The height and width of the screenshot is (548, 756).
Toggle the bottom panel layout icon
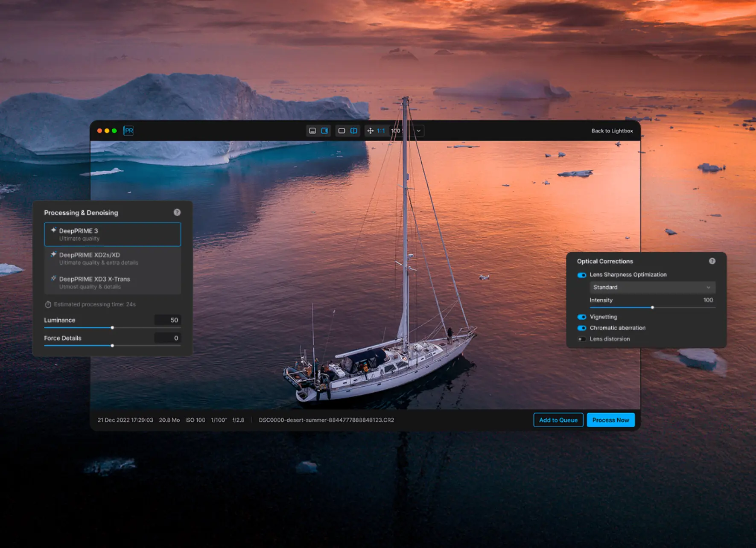pos(312,131)
